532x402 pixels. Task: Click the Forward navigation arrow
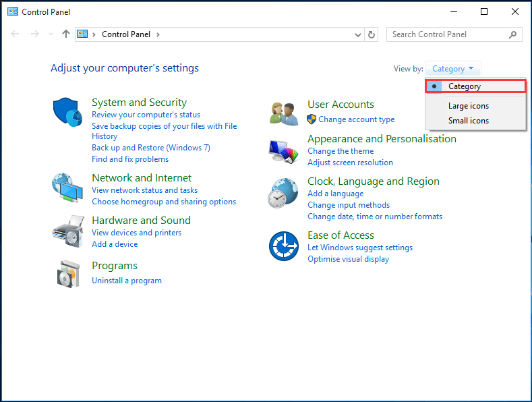[x=34, y=34]
